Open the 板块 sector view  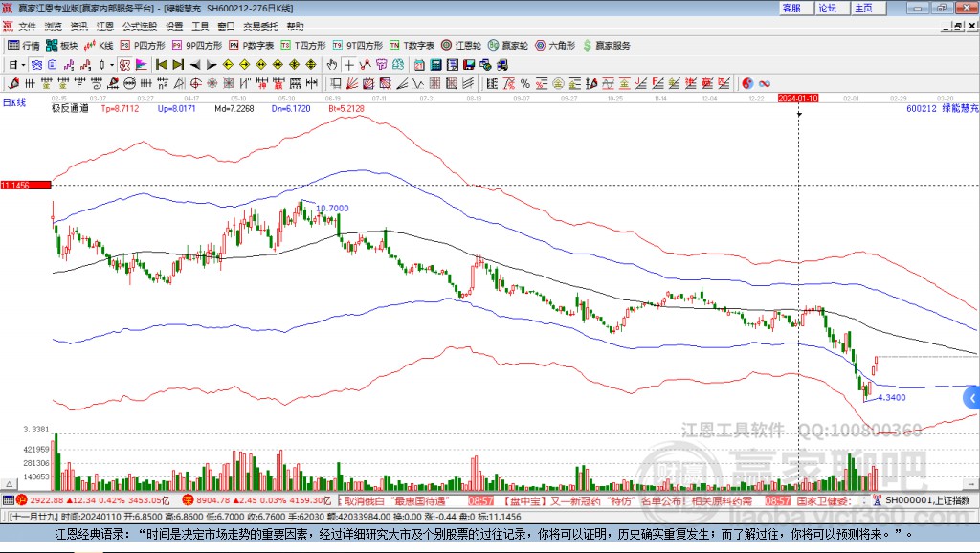click(x=62, y=45)
